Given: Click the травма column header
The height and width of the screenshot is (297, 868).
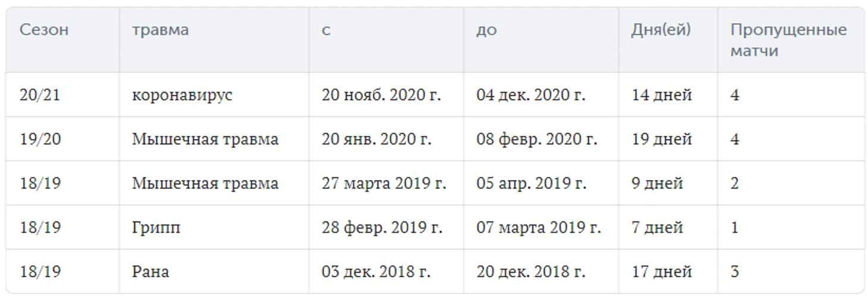Looking at the screenshot, I should [x=161, y=30].
